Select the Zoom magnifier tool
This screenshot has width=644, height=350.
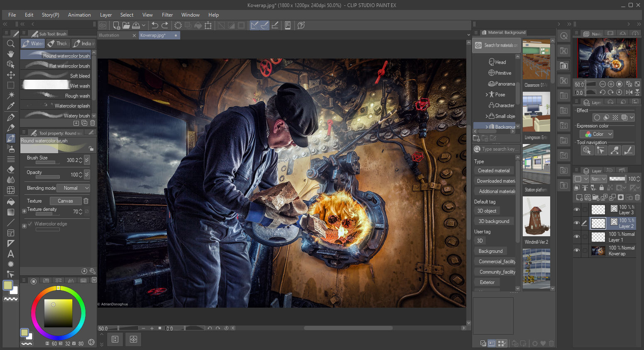11,43
